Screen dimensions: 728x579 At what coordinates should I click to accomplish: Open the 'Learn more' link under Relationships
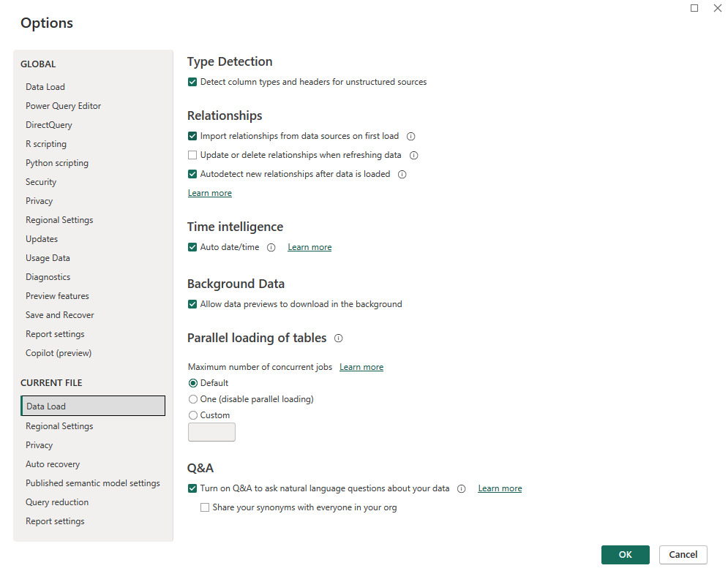pyautogui.click(x=209, y=192)
